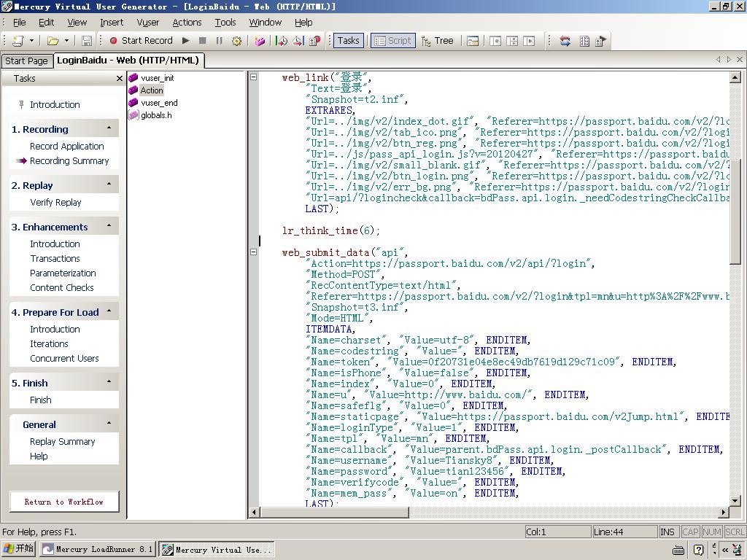
Task: Open the Window menu
Action: pos(266,23)
